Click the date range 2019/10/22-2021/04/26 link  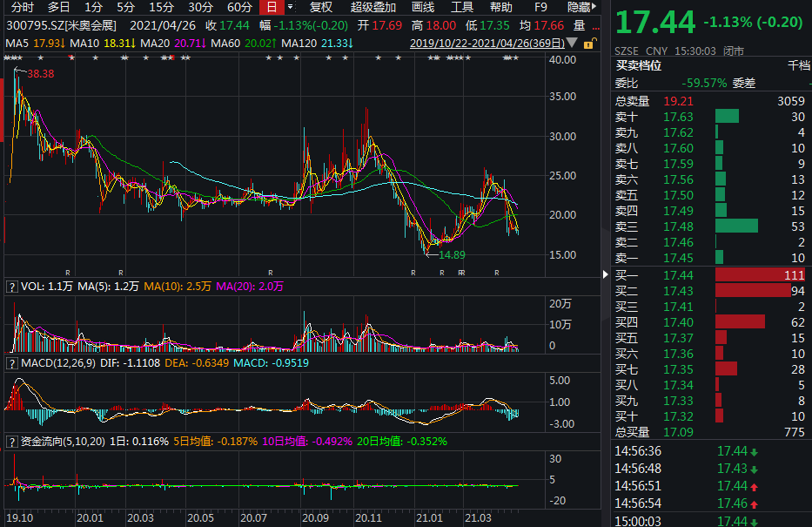pyautogui.click(x=487, y=43)
